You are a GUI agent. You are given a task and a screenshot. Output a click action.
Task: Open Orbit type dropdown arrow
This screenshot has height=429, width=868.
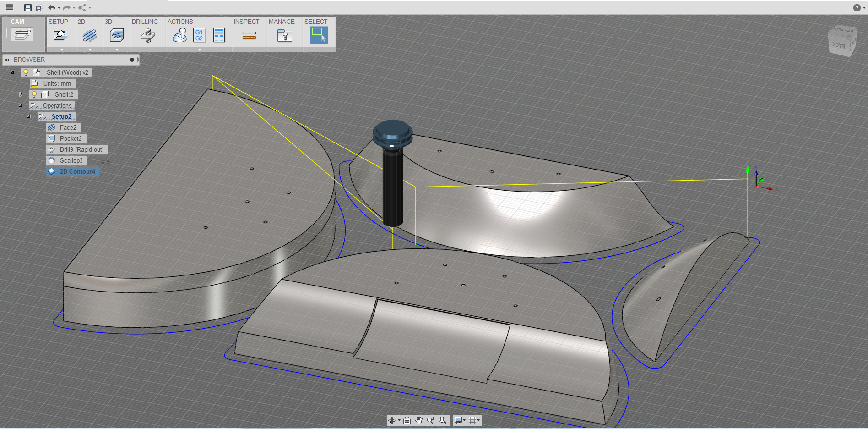pyautogui.click(x=399, y=420)
